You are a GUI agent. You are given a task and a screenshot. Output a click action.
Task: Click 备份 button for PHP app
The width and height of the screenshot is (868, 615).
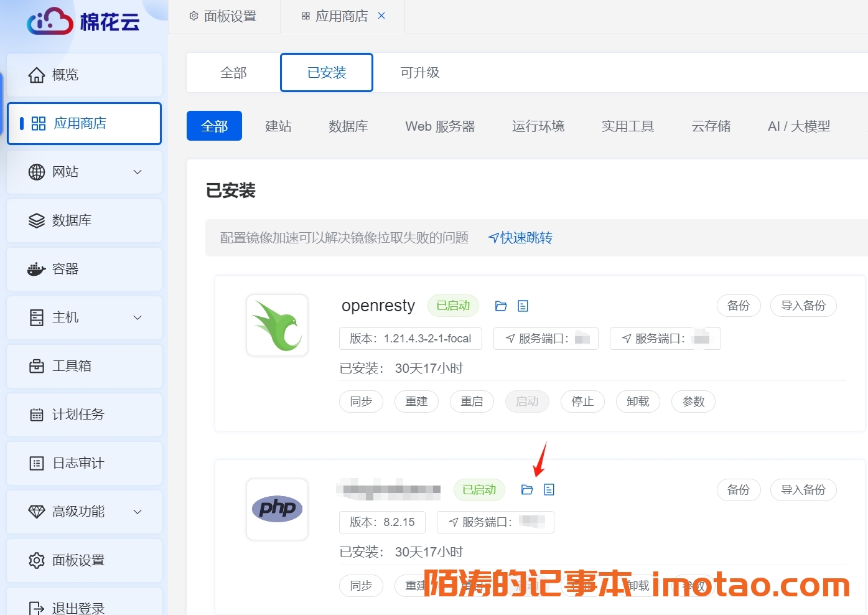739,490
